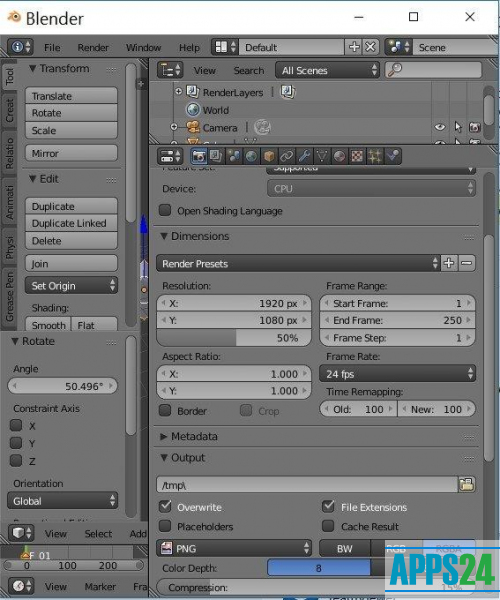Open the Particles properties tab (sparkles icon)

point(375,156)
